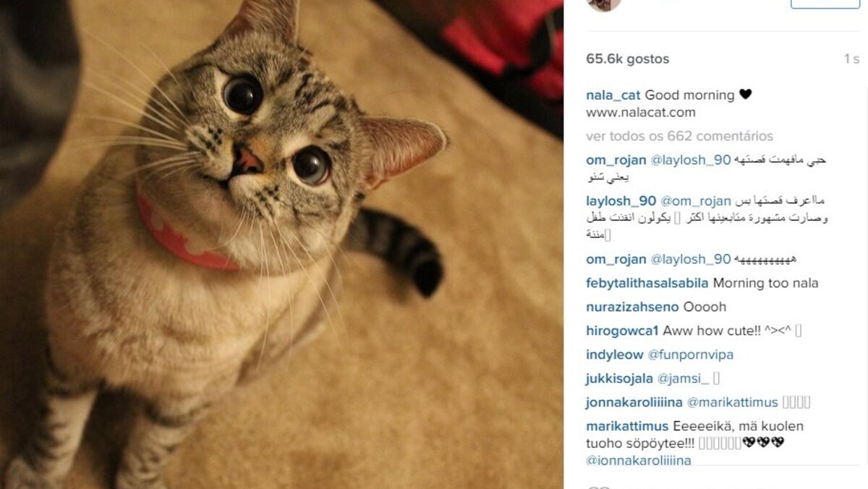Screen dimensions: 868x489
Task: Click the @marikattimus mention
Action: (x=732, y=403)
